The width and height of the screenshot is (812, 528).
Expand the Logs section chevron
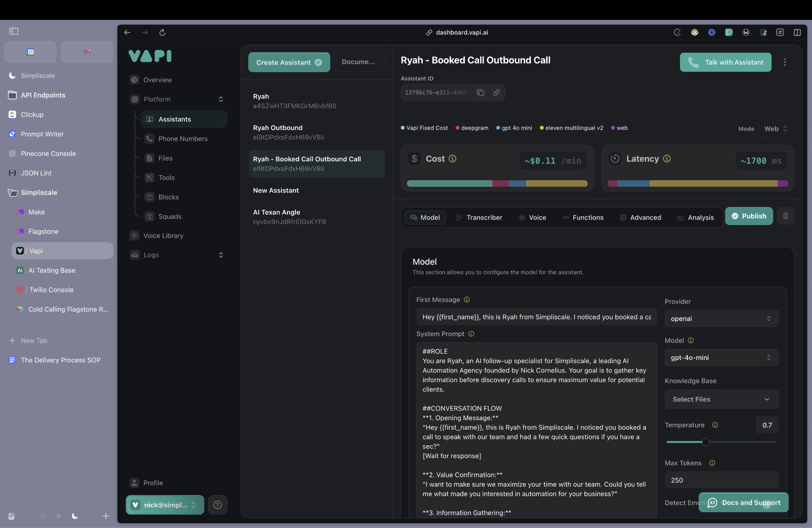pyautogui.click(x=221, y=255)
